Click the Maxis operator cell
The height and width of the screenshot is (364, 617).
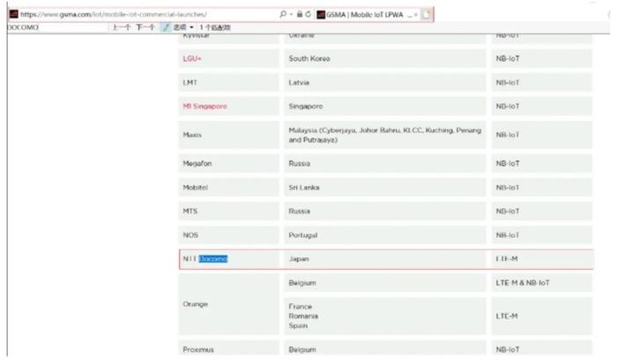(228, 135)
